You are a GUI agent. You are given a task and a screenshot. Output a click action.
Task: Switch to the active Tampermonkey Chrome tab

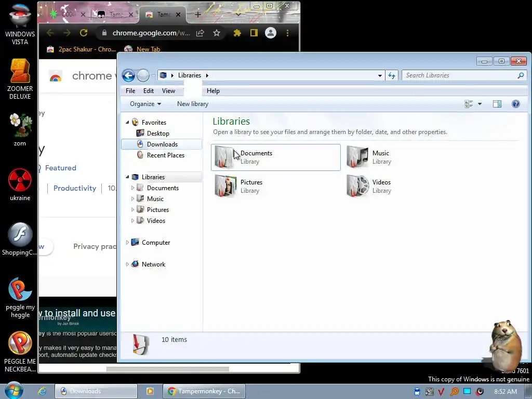pyautogui.click(x=162, y=15)
